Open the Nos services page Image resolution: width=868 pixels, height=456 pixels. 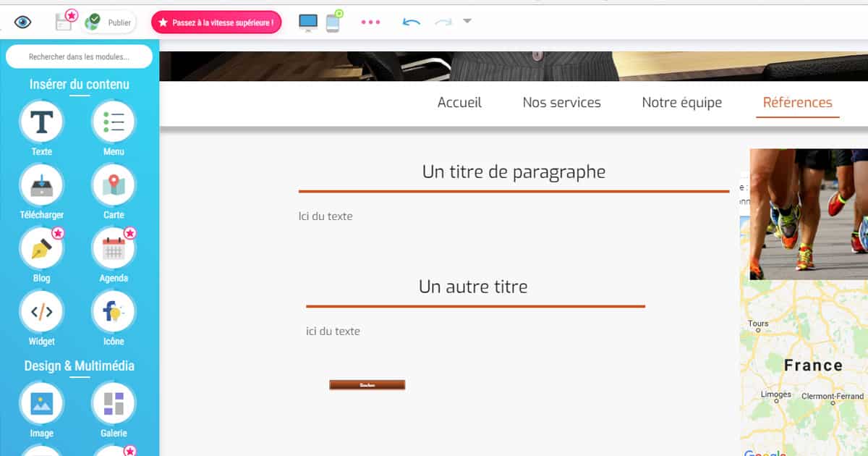pos(561,103)
